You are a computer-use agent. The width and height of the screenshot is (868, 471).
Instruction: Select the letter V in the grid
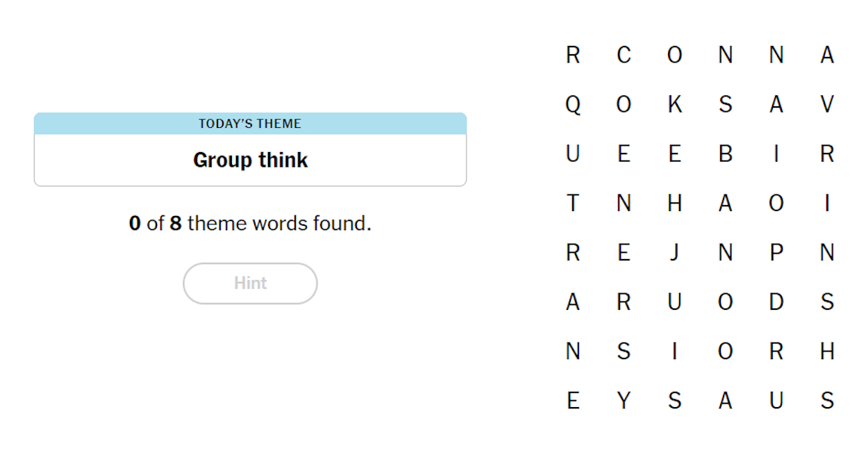[827, 104]
